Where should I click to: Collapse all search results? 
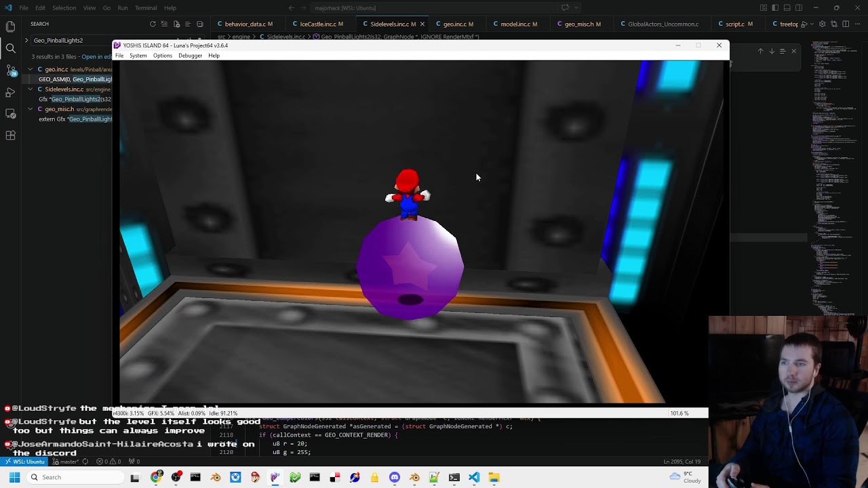tap(199, 24)
